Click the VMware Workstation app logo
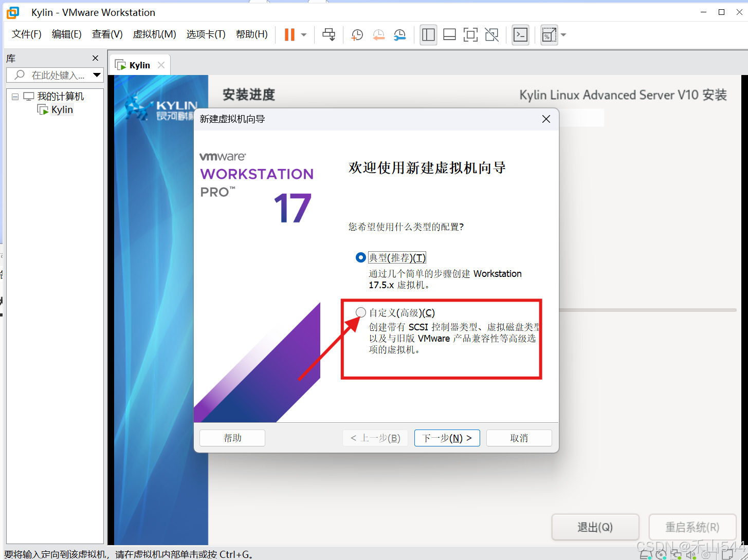 13,12
